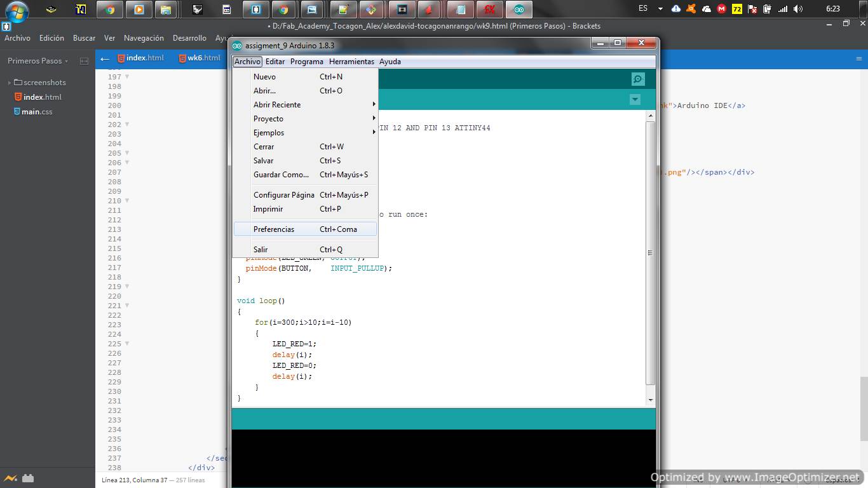Click Arduino editor scrollbar down arrow

650,400
